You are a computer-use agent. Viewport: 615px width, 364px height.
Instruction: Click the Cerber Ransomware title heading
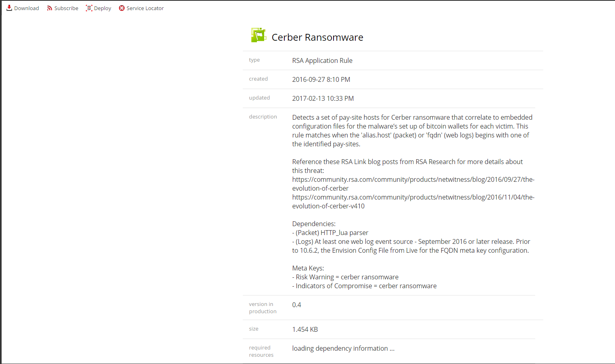click(x=317, y=37)
